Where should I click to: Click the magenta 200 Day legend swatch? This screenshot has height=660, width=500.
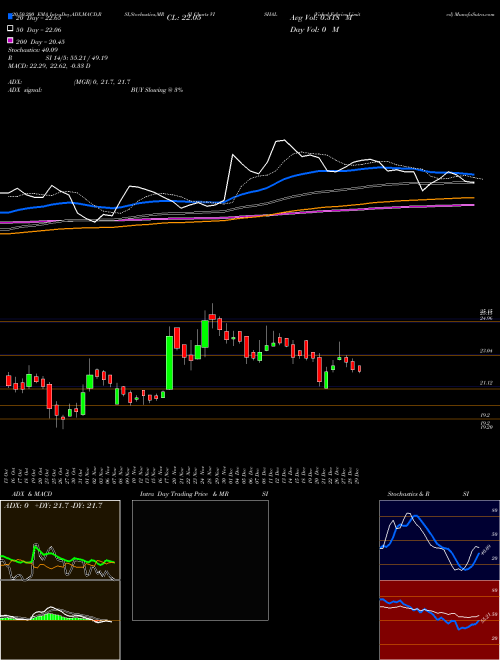click(x=10, y=41)
